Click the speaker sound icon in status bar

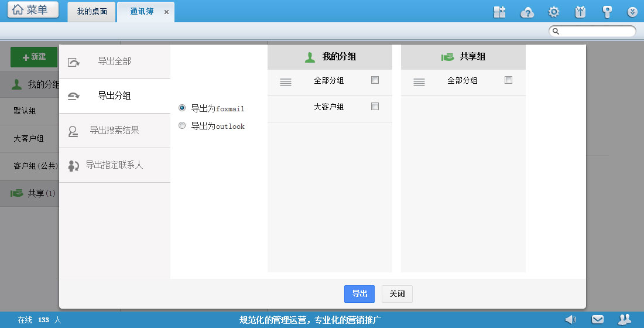tap(570, 319)
